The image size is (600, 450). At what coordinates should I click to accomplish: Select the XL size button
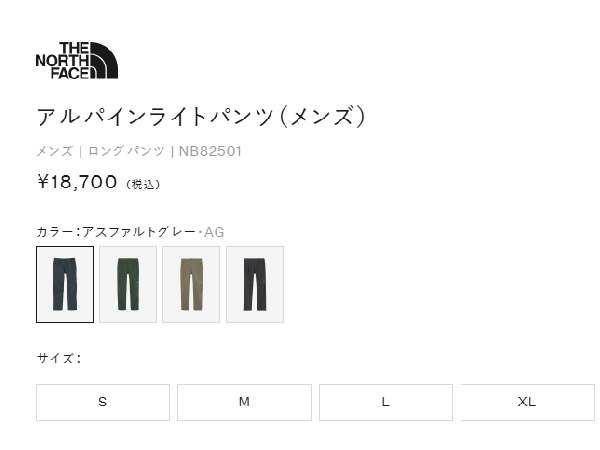(527, 402)
